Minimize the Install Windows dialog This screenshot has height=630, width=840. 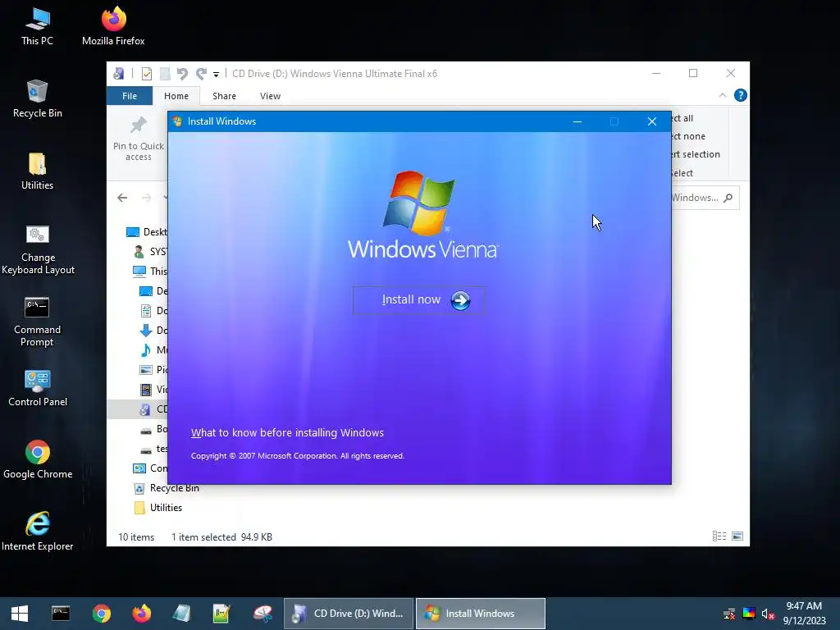pyautogui.click(x=577, y=121)
